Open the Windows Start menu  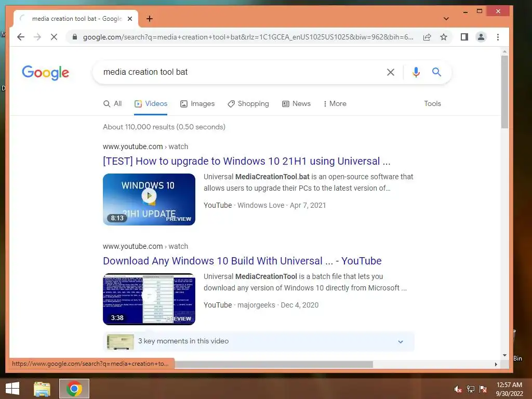tap(12, 389)
